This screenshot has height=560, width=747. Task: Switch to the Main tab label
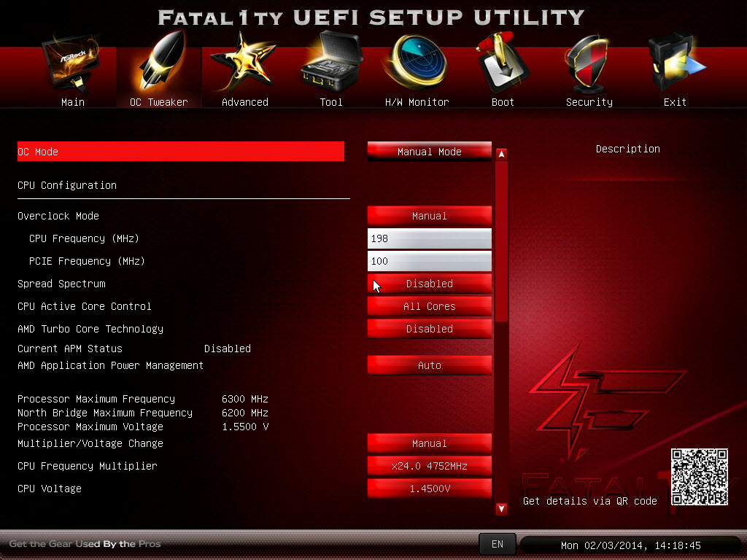coord(73,102)
